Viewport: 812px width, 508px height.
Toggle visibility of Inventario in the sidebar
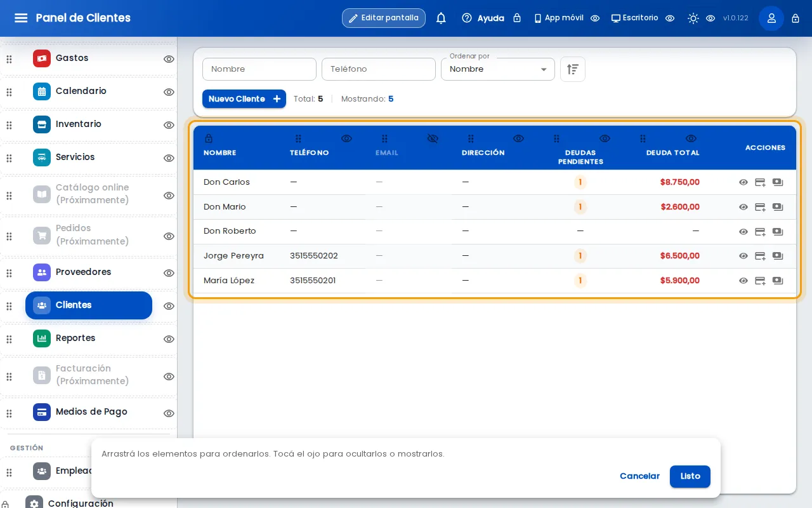pos(169,125)
